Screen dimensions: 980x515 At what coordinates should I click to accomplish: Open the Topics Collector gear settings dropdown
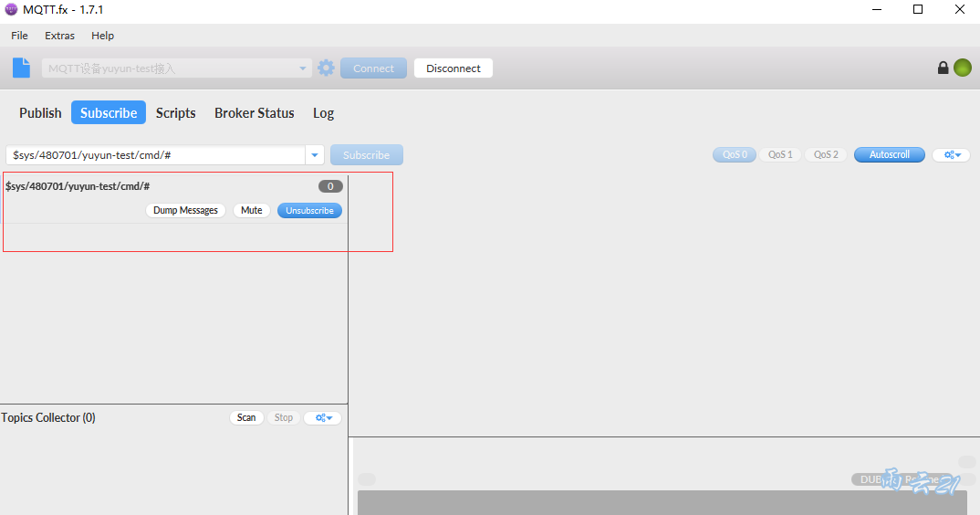322,417
